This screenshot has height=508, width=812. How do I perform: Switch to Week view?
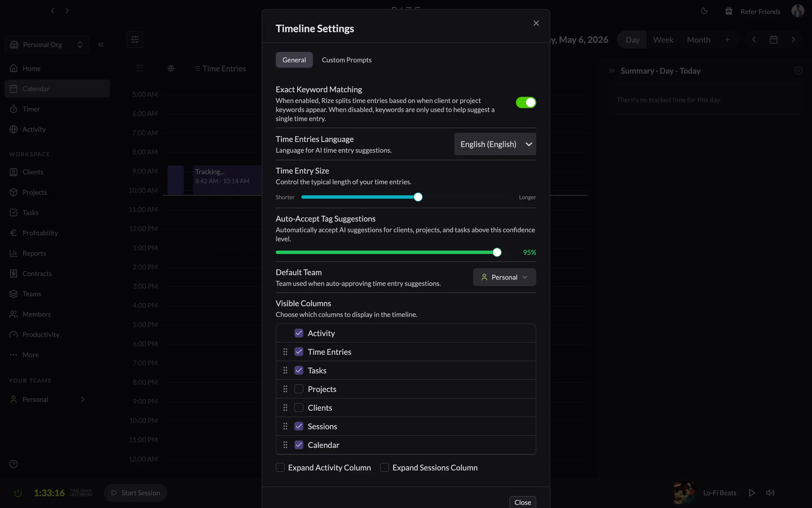click(663, 40)
